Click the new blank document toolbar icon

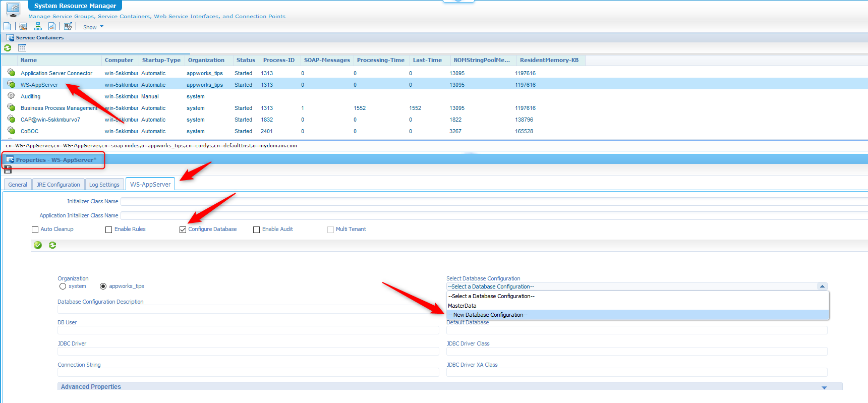(x=7, y=26)
